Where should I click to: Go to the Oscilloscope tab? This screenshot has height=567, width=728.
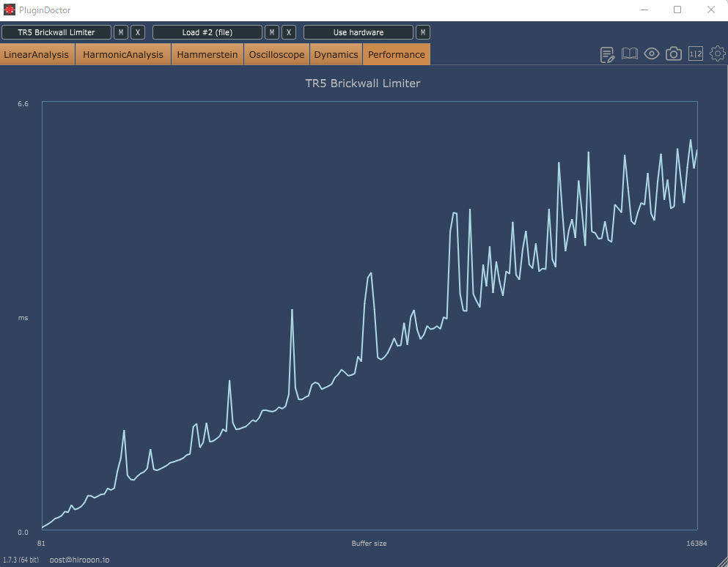click(x=276, y=54)
